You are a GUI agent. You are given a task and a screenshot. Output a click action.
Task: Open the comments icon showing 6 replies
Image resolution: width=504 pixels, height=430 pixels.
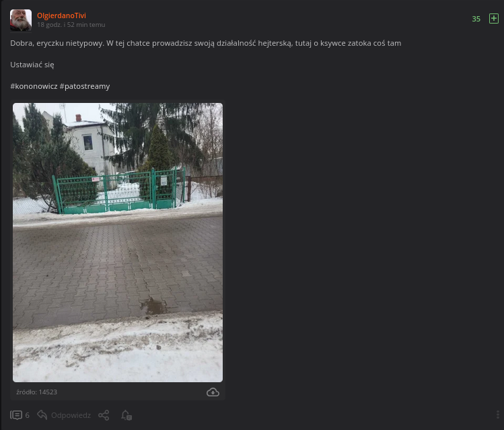coord(16,415)
